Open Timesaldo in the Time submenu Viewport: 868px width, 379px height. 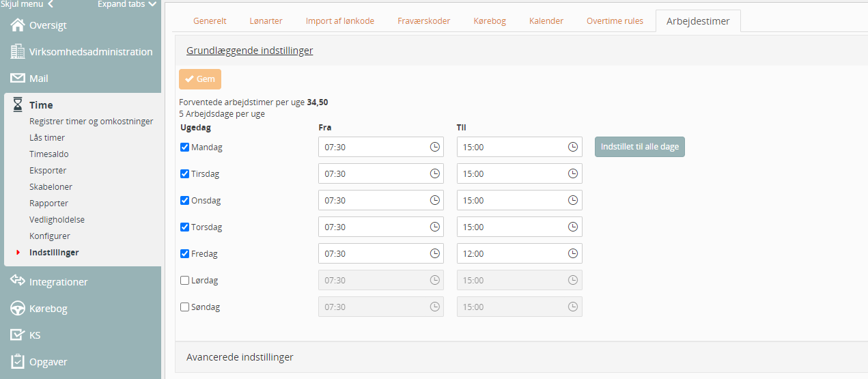(x=48, y=154)
